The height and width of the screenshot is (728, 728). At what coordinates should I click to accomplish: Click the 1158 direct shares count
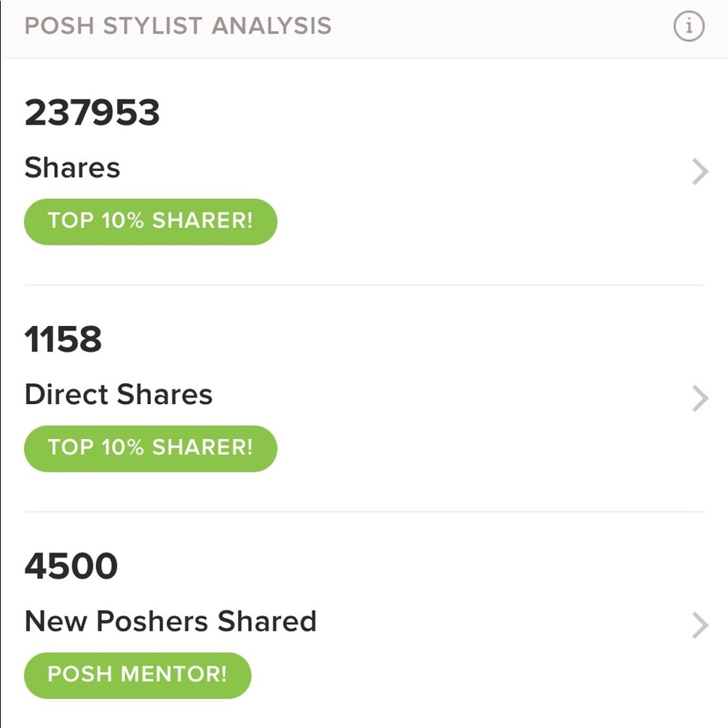click(63, 339)
